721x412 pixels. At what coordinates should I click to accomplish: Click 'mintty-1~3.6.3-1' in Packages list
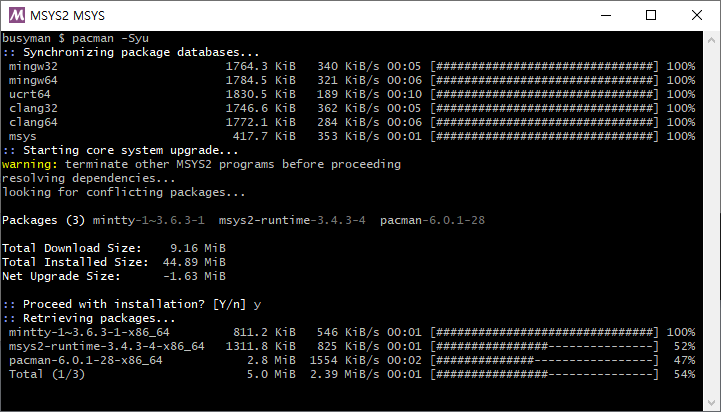pos(149,220)
